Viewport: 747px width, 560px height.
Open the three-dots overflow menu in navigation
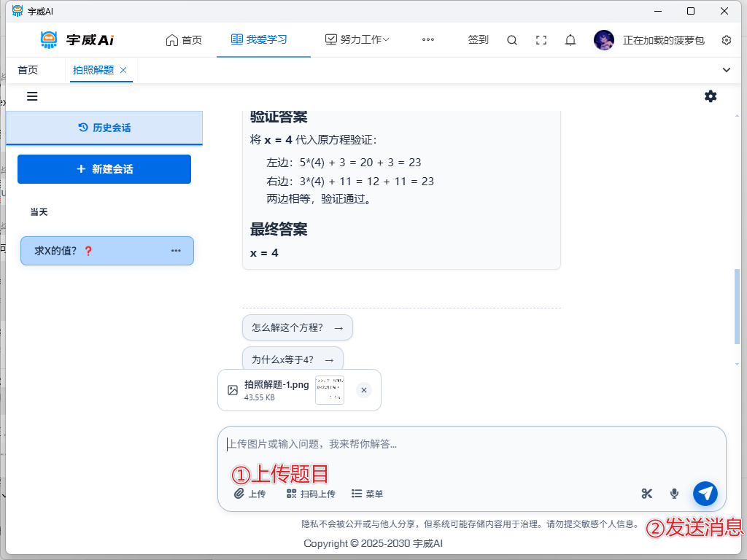(428, 40)
